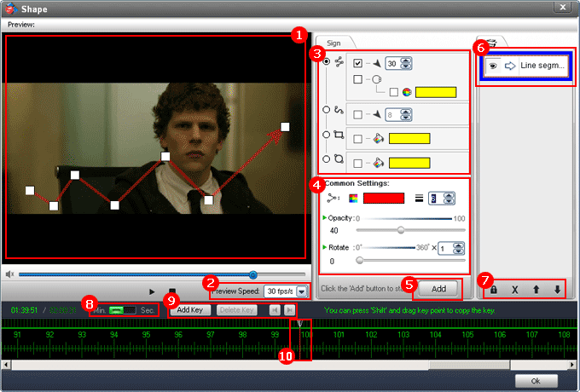Open the rectangle yellow fill swatch
580x392 pixels.
click(409, 139)
